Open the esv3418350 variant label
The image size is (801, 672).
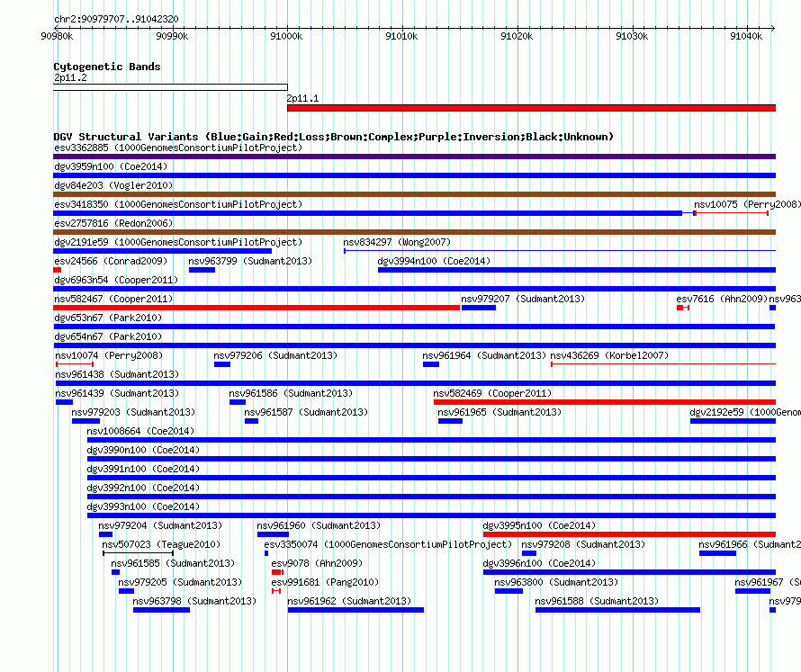click(x=178, y=204)
